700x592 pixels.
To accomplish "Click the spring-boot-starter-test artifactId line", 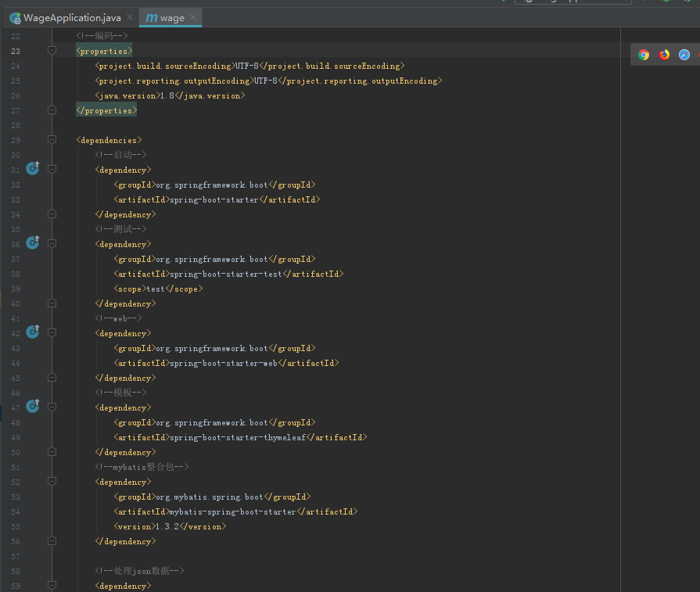I will tap(228, 274).
